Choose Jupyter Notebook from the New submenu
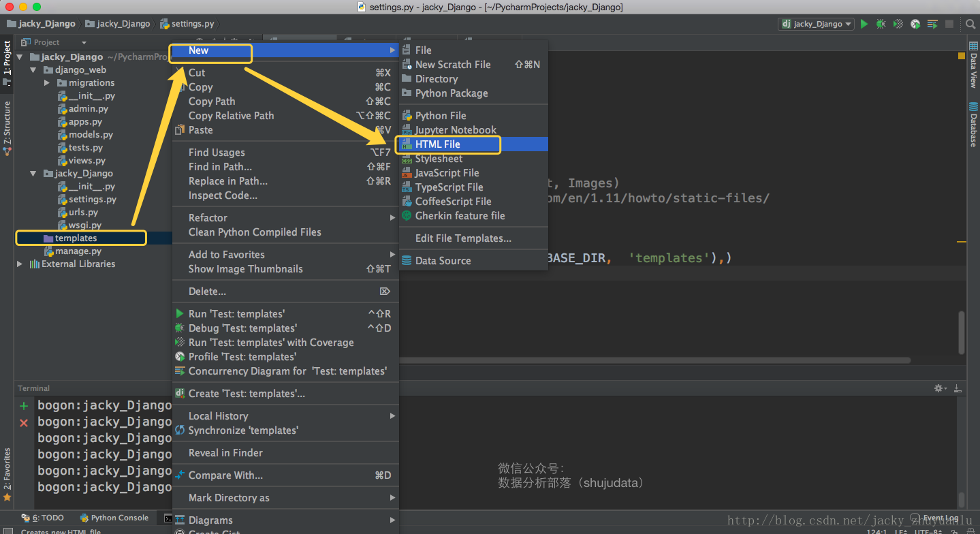The image size is (980, 534). click(474, 130)
